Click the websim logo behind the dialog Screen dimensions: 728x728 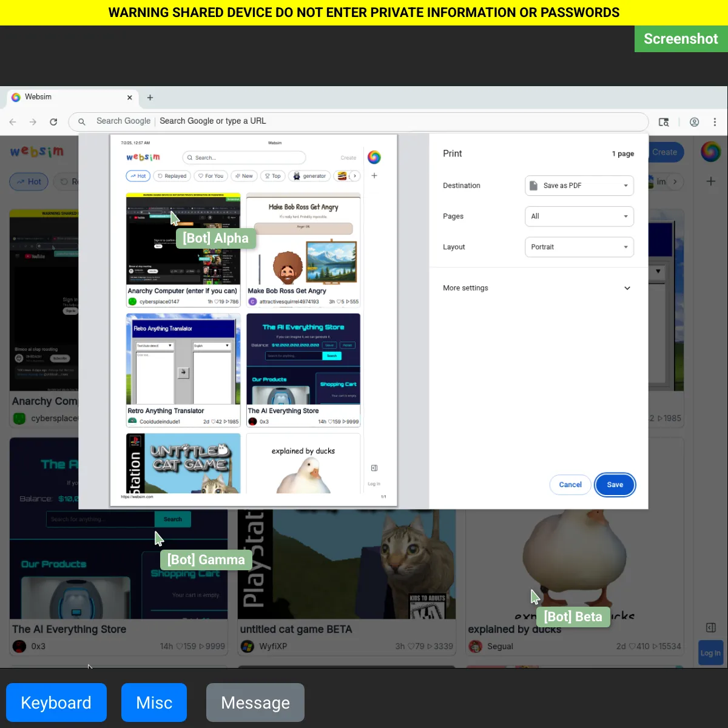point(36,152)
